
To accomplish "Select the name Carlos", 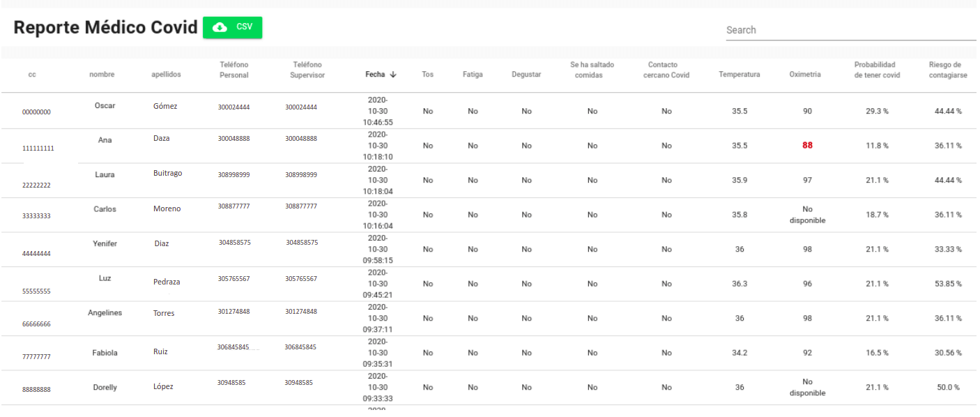I will click(105, 209).
